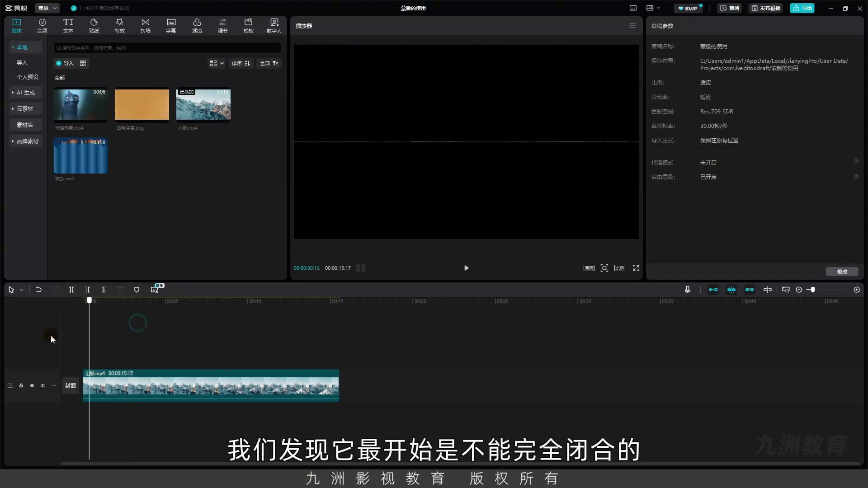868x488 pixels.
Task: Toggle 原画 original quality preview
Action: (x=589, y=268)
